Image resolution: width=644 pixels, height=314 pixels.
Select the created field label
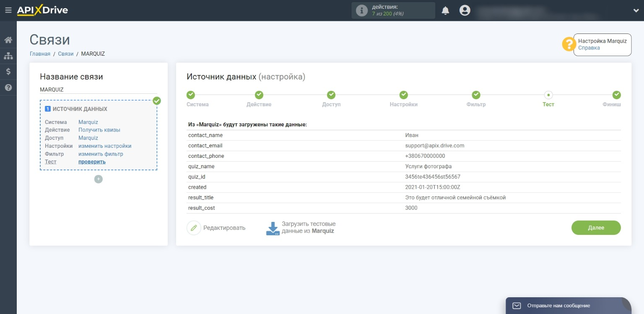(x=197, y=187)
